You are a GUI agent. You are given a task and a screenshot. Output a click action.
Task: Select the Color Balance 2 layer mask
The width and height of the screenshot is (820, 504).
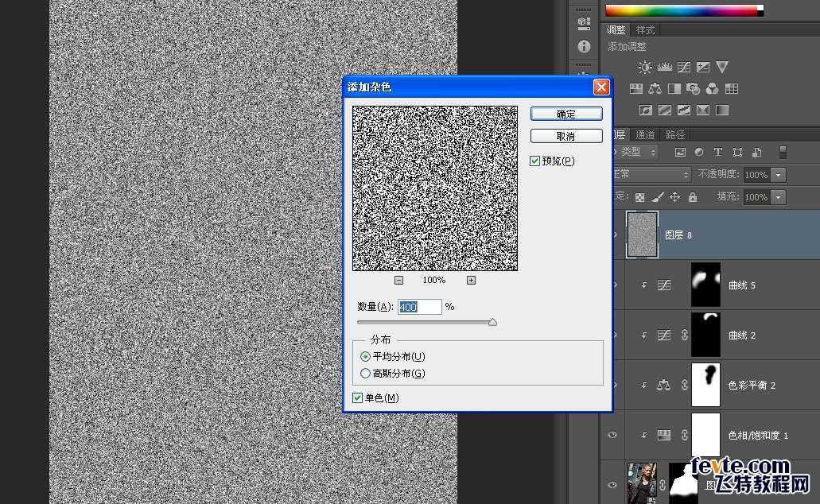[705, 385]
